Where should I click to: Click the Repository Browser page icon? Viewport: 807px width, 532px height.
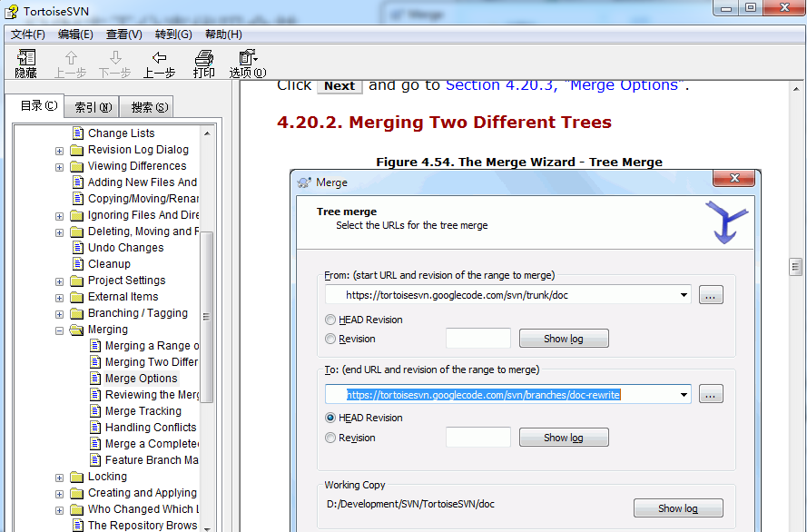(x=78, y=526)
